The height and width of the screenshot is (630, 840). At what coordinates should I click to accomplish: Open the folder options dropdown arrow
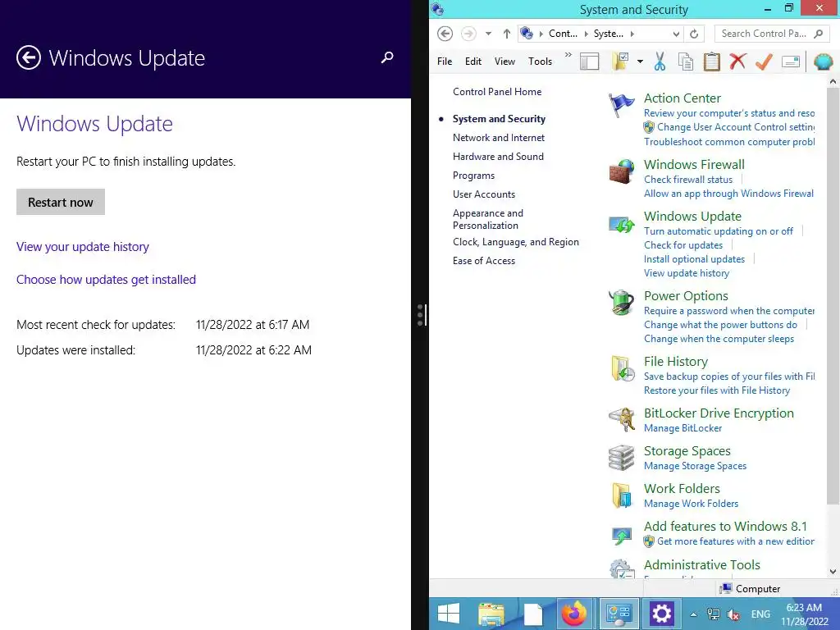[x=640, y=62]
